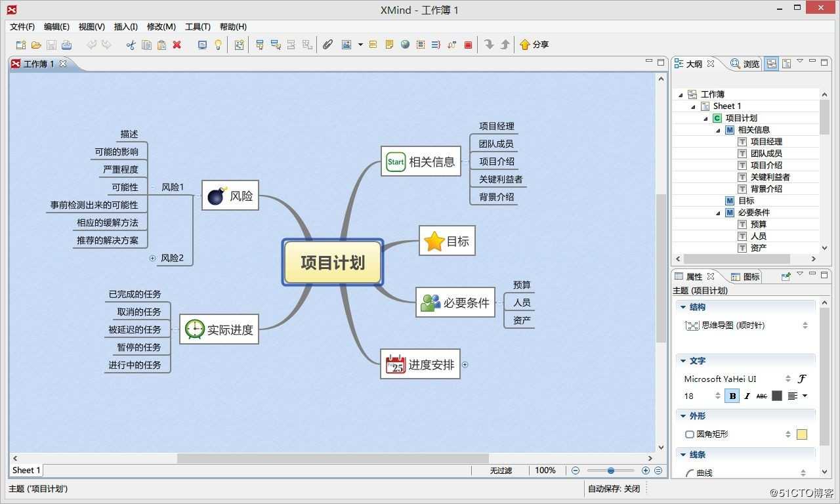Open the 视图(V) menu
The width and height of the screenshot is (840, 504).
[91, 27]
